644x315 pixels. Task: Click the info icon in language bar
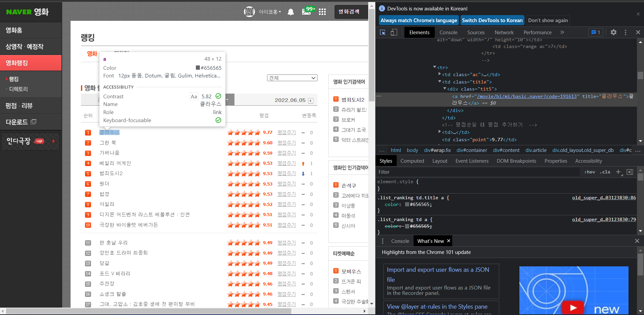382,9
